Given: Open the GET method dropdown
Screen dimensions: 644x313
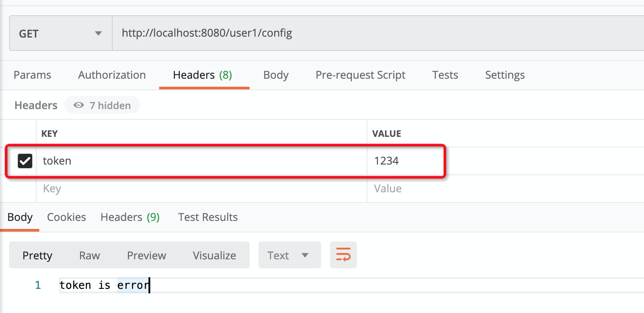Looking at the screenshot, I should pyautogui.click(x=61, y=34).
